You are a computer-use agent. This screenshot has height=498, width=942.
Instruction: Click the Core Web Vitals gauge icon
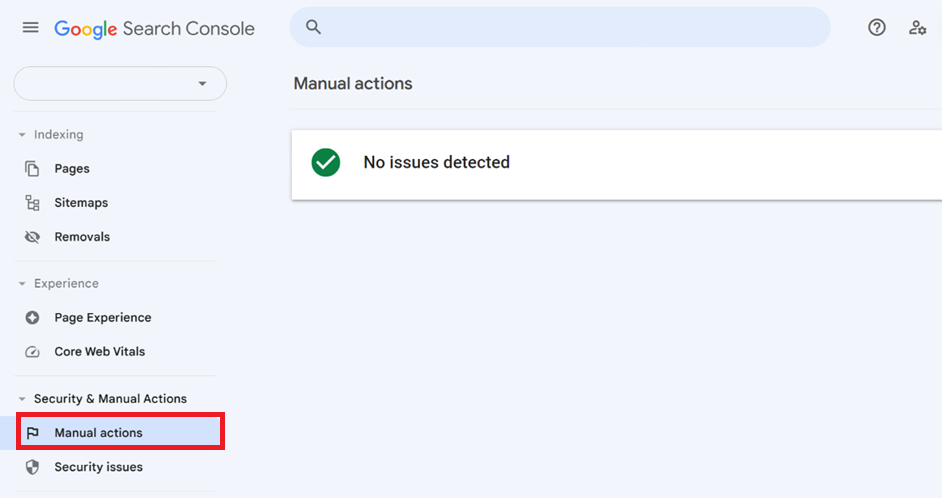point(32,352)
